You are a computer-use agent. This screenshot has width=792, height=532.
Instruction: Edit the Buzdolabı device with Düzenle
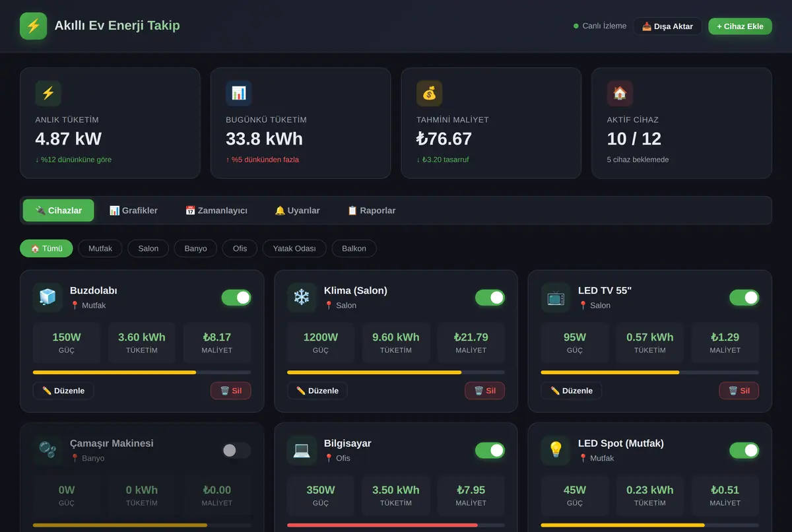pos(63,391)
